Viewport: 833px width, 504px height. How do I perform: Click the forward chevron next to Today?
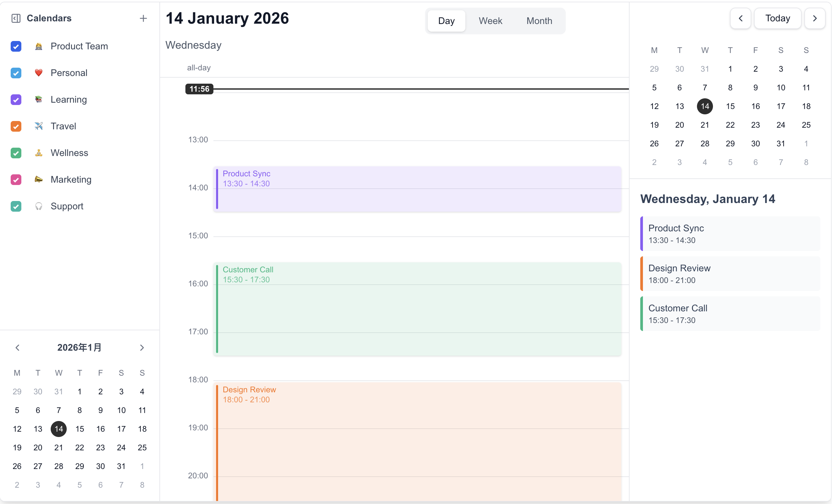pyautogui.click(x=815, y=18)
